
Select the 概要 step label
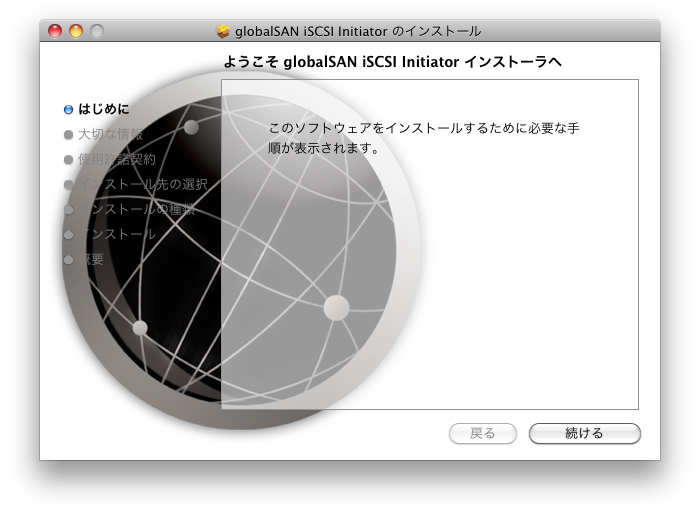pos(91,259)
